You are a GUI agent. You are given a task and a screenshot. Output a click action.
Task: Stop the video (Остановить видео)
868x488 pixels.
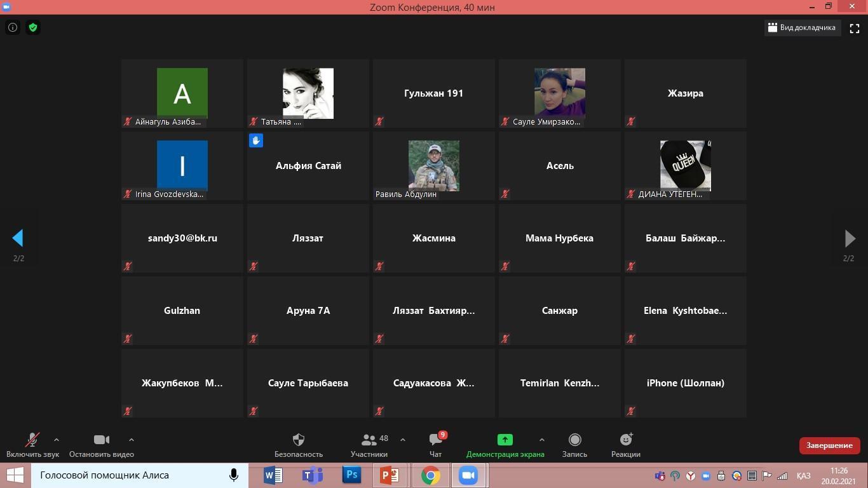pyautogui.click(x=101, y=445)
